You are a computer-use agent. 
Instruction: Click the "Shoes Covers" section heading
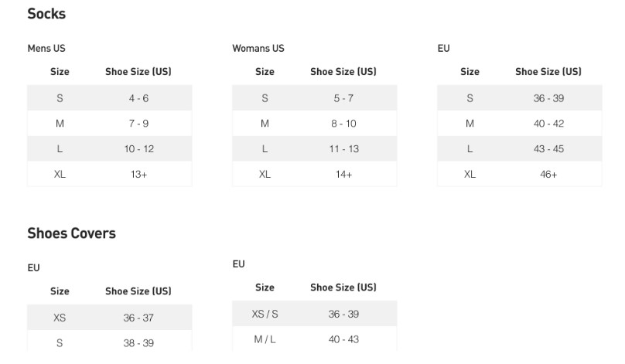(71, 233)
